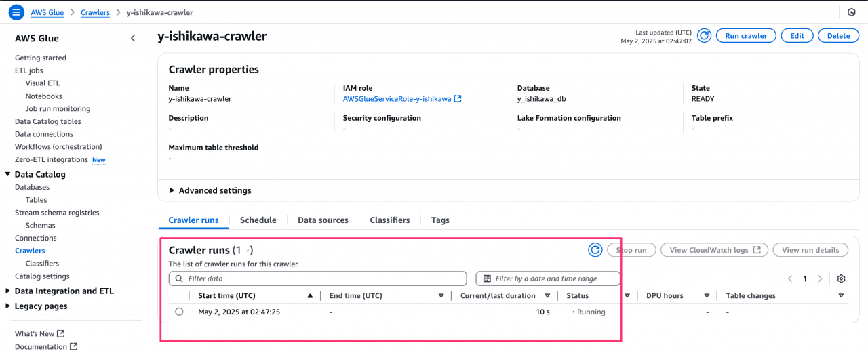868x351 pixels.
Task: Open Visual ETL in sidebar
Action: tap(43, 83)
